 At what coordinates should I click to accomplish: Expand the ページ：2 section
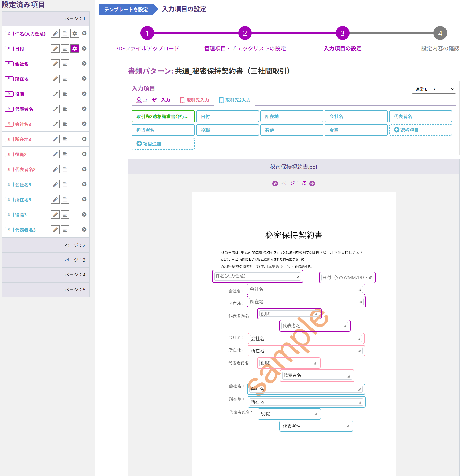click(x=46, y=245)
